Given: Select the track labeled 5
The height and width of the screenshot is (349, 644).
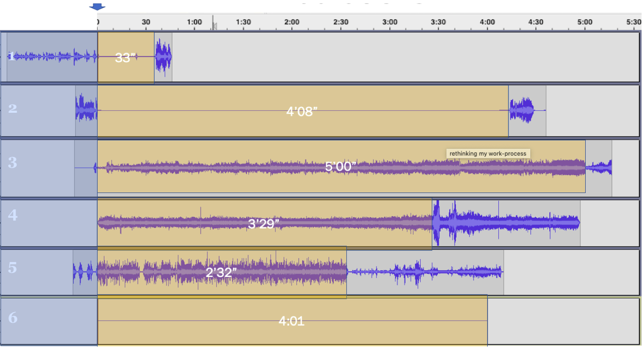Looking at the screenshot, I should [13, 268].
